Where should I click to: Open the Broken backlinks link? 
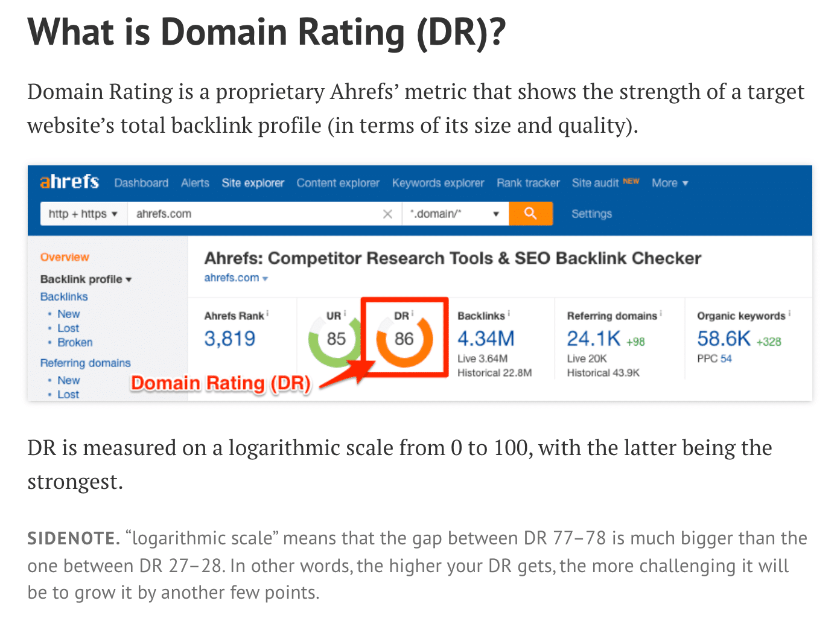coord(75,342)
